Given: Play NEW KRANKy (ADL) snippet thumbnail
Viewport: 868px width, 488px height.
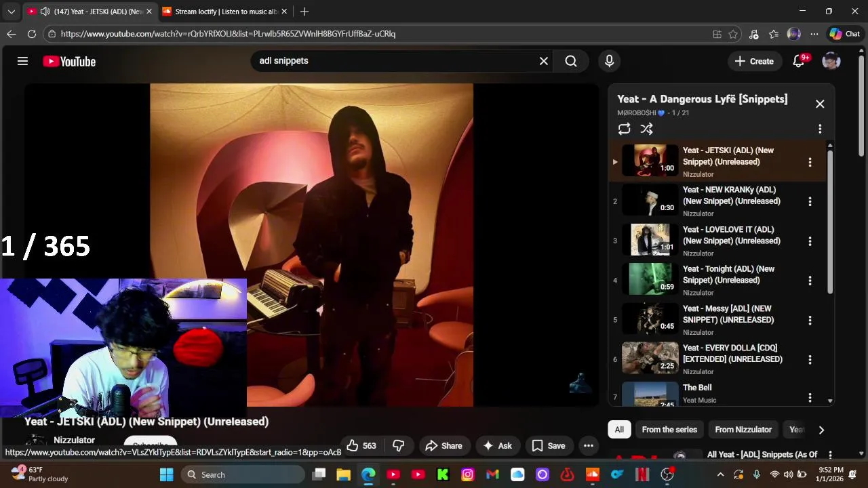Looking at the screenshot, I should (650, 201).
